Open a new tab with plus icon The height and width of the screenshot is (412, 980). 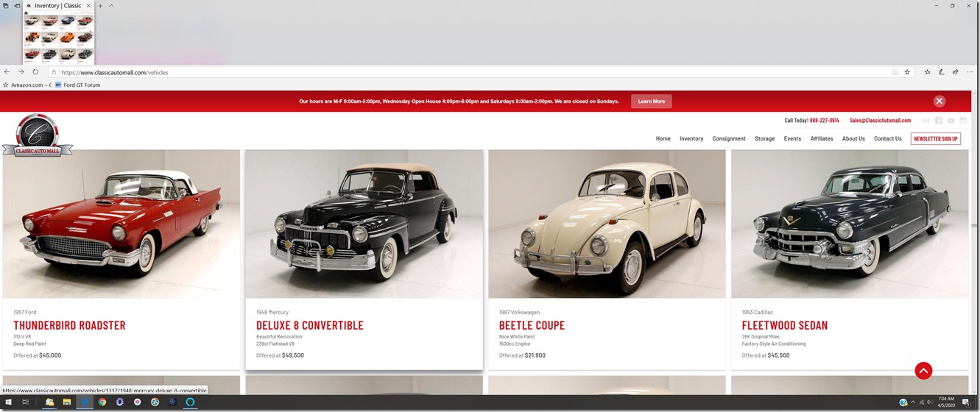pyautogui.click(x=101, y=6)
